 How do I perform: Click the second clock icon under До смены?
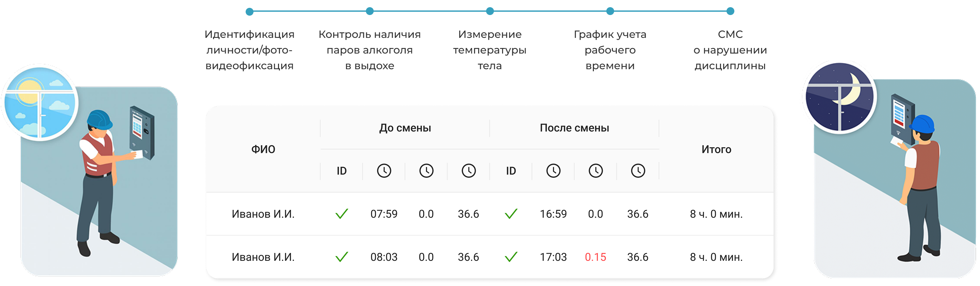click(x=426, y=171)
